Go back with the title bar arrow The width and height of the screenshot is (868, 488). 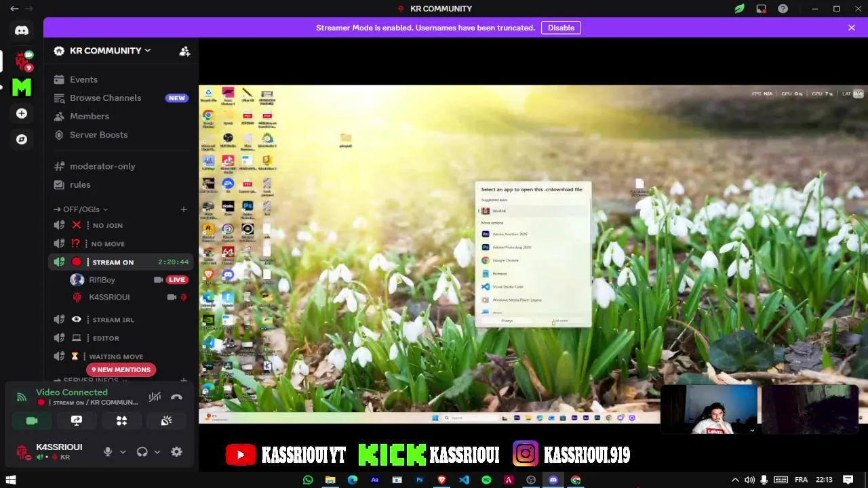pos(14,9)
